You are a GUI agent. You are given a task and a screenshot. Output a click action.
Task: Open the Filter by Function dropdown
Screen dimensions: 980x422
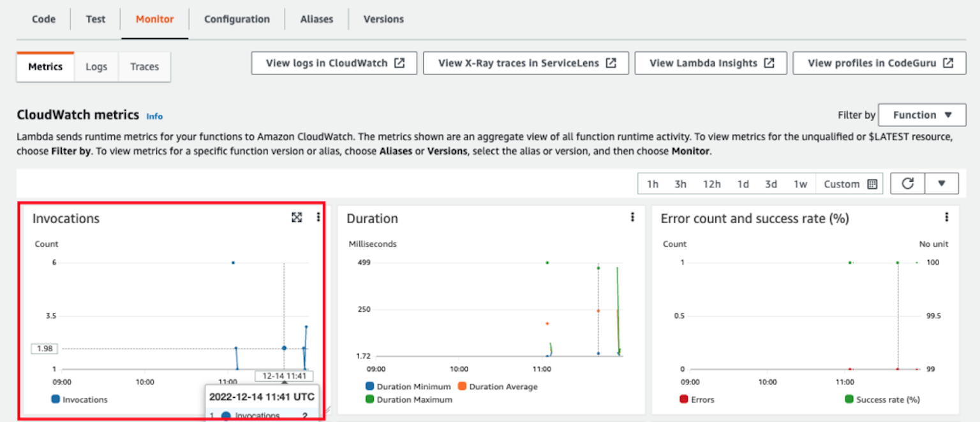click(x=922, y=115)
